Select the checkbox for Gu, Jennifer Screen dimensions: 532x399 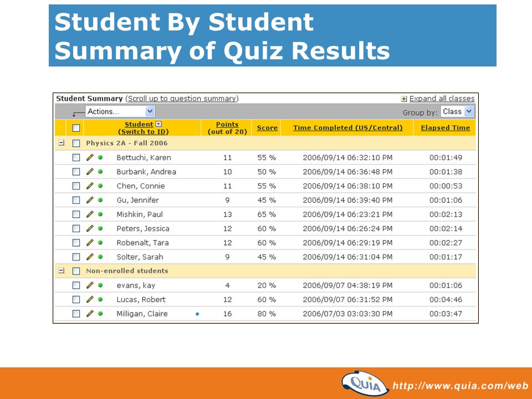pyautogui.click(x=76, y=200)
